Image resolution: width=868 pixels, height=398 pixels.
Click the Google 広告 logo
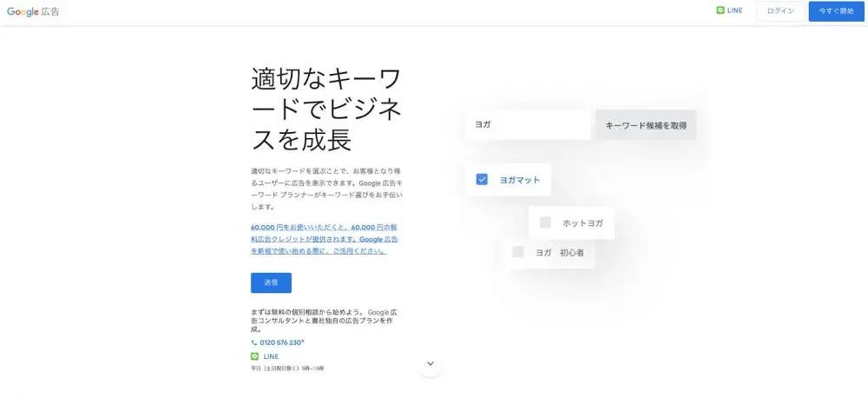(x=33, y=11)
